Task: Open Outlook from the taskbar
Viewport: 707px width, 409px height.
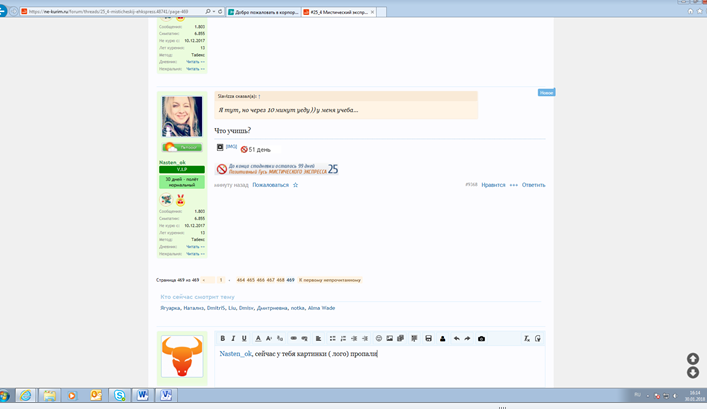Action: 96,395
